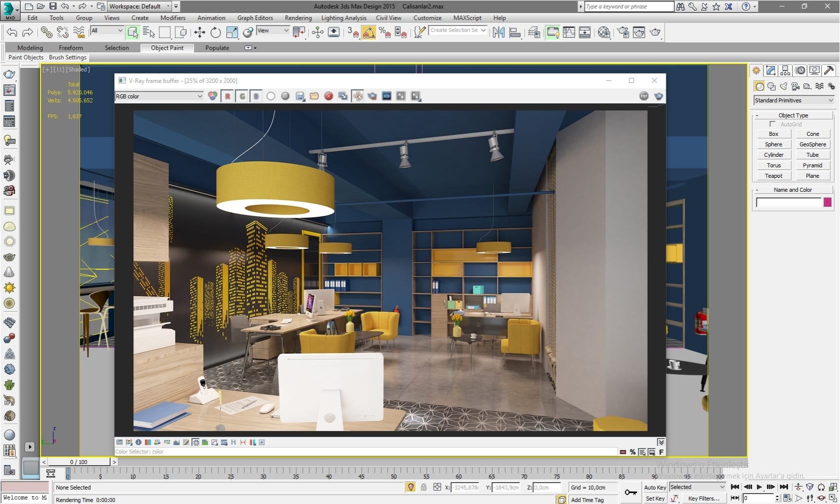Viewport: 840px width, 504px height.
Task: Open the Rendering menu
Action: tap(298, 18)
